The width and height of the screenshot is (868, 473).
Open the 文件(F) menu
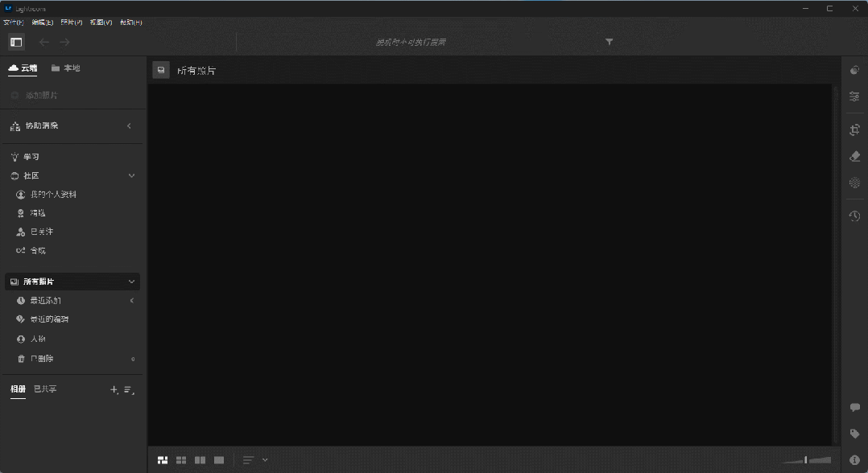(x=14, y=23)
